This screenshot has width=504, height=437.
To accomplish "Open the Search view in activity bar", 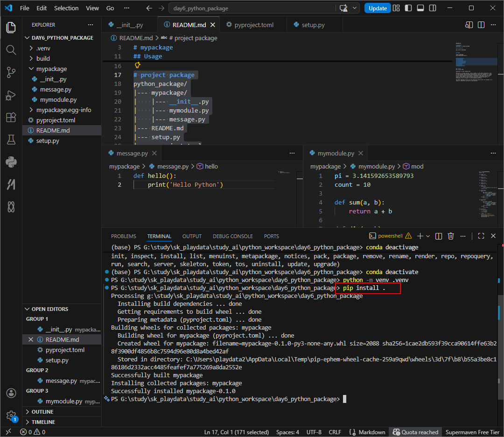I will tap(11, 50).
